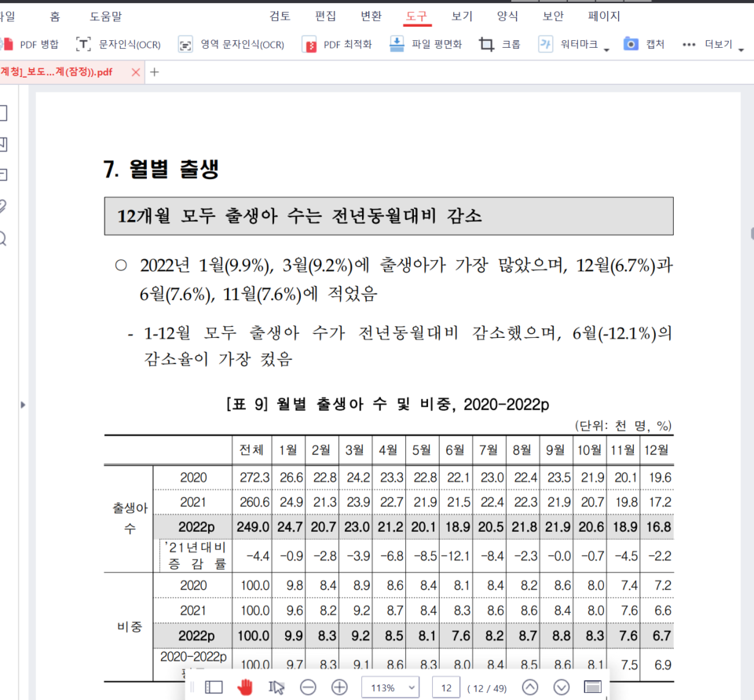
Task: Expand the 더보기 dropdown arrow
Action: (x=741, y=49)
